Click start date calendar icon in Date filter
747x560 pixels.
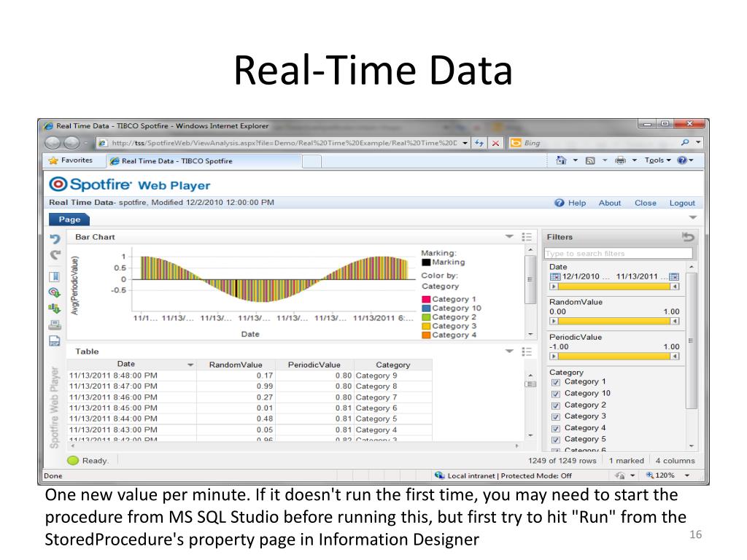555,276
